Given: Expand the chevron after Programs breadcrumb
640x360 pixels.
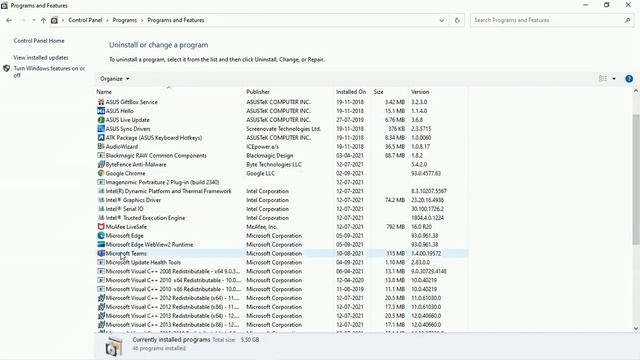Looking at the screenshot, I should tap(142, 20).
